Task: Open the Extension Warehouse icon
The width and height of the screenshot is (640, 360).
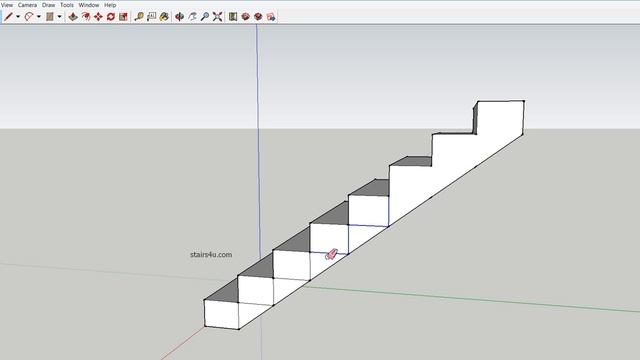Action: point(258,17)
